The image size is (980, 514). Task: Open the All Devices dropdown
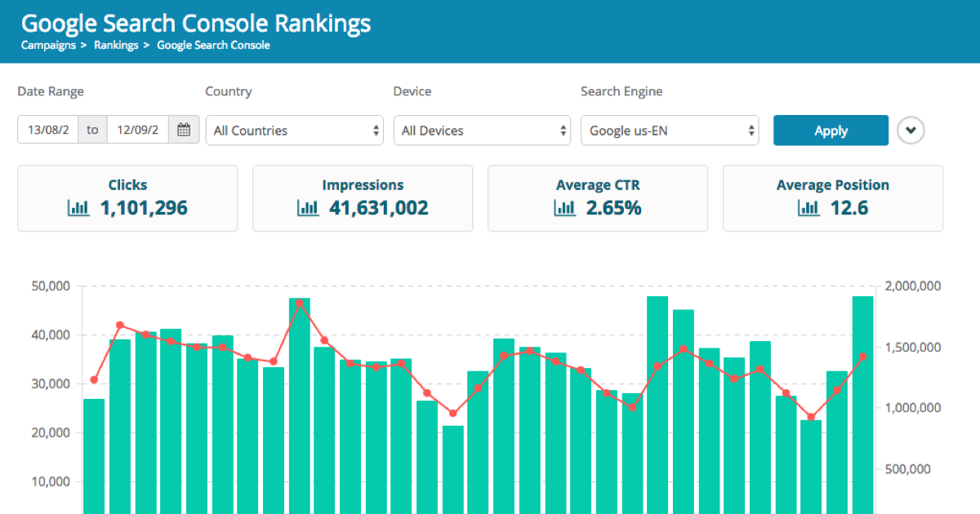point(482,131)
